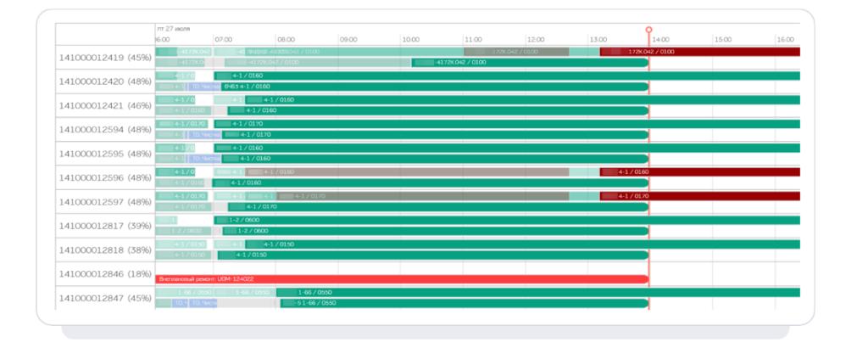Click the 11:00 time header
Viewport: 868px width, 348px height.
click(x=473, y=40)
